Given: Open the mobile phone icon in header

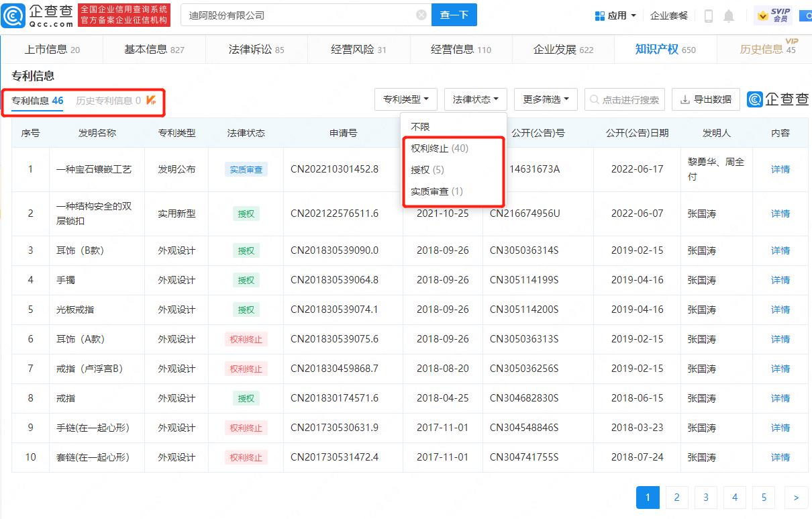Looking at the screenshot, I should [x=709, y=15].
